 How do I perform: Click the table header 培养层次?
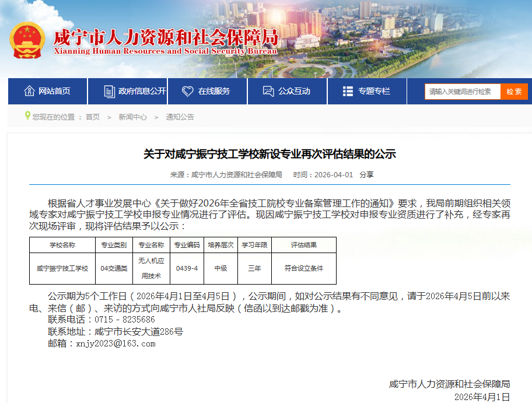coord(221,245)
